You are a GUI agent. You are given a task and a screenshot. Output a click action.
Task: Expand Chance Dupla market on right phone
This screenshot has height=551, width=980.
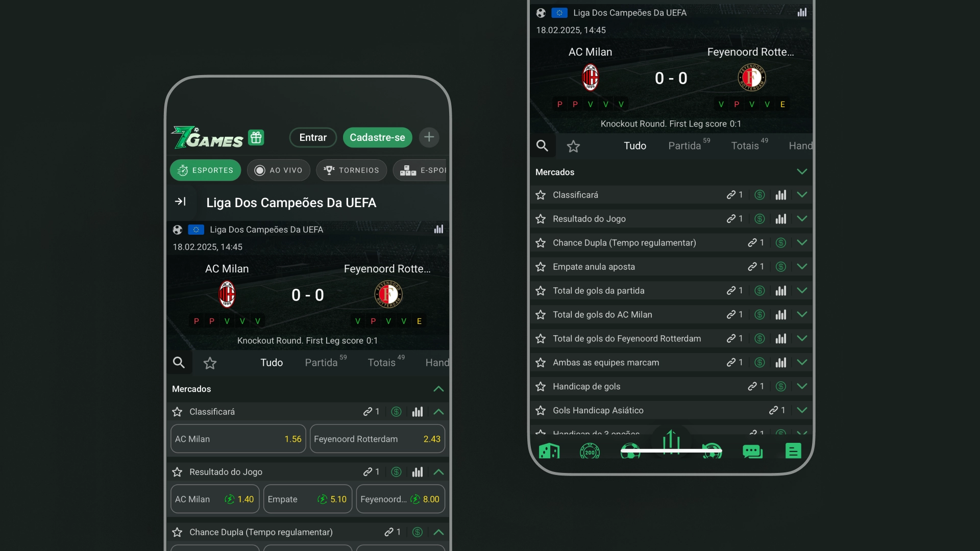(x=802, y=243)
